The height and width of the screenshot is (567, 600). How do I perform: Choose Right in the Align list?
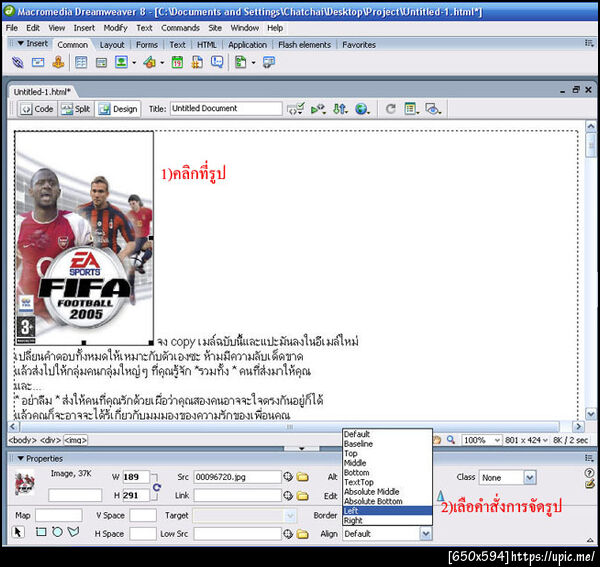(x=387, y=520)
